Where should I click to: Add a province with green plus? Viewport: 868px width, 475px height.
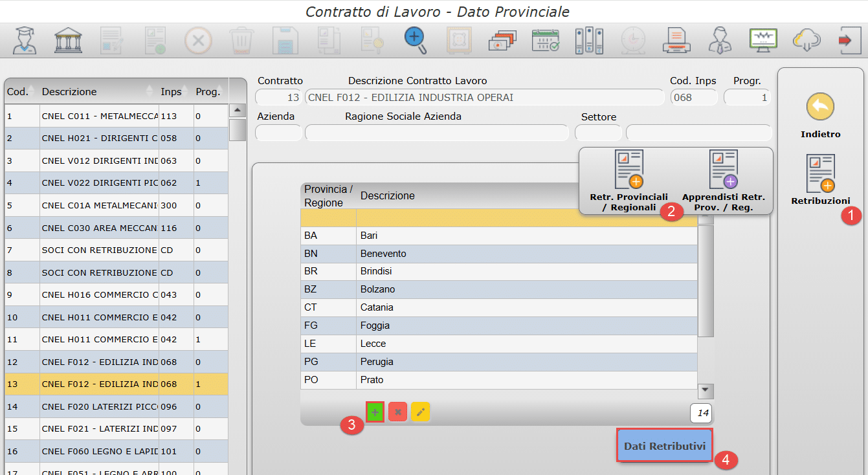pyautogui.click(x=375, y=412)
